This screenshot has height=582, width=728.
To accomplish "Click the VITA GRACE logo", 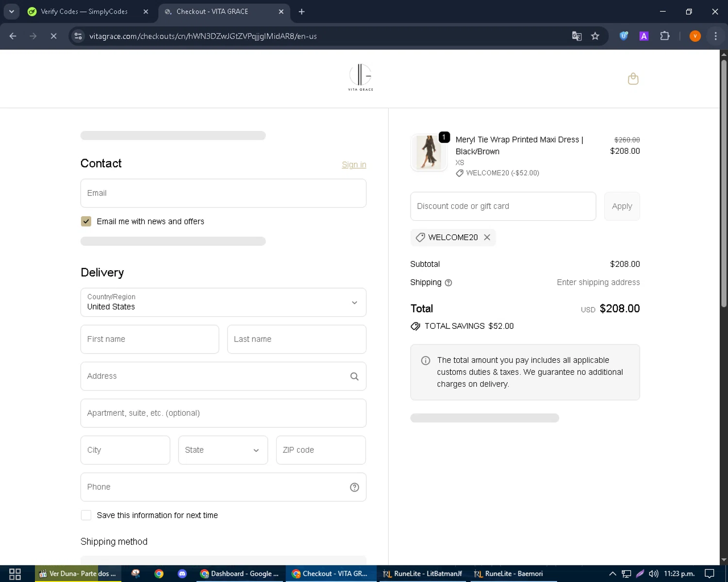I will point(361,77).
